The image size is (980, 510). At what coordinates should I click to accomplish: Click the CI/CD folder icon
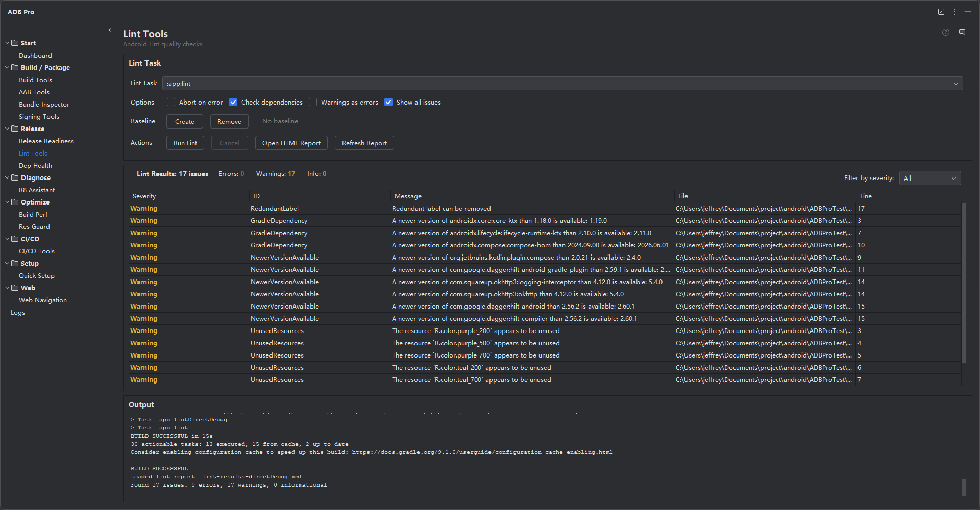click(15, 239)
